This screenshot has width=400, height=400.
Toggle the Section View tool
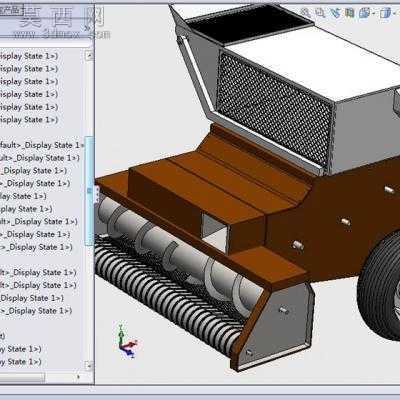point(350,13)
